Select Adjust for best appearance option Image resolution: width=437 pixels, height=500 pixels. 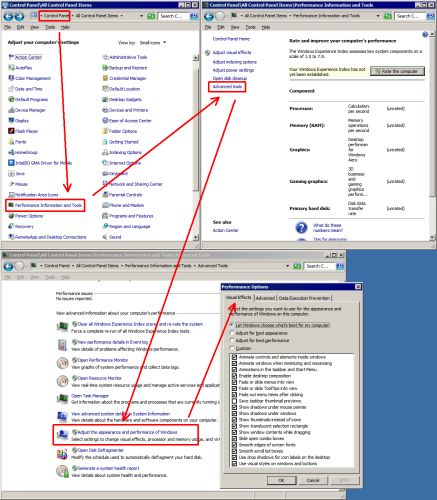tap(232, 333)
